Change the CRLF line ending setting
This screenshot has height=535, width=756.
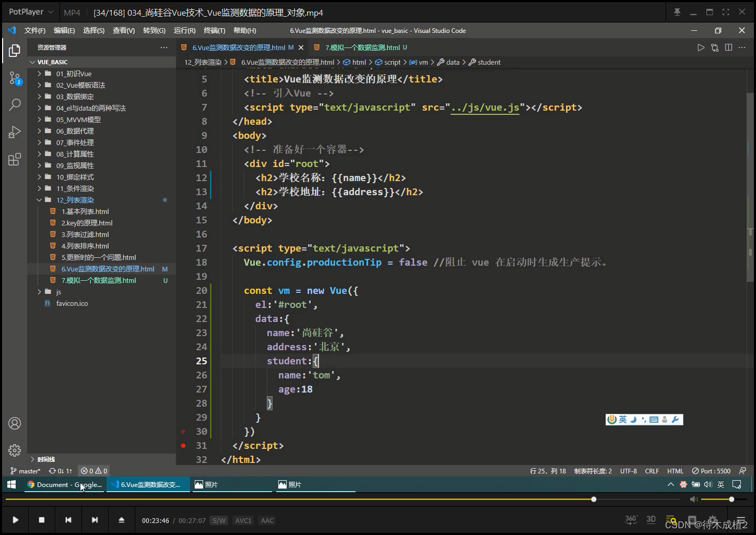[652, 471]
